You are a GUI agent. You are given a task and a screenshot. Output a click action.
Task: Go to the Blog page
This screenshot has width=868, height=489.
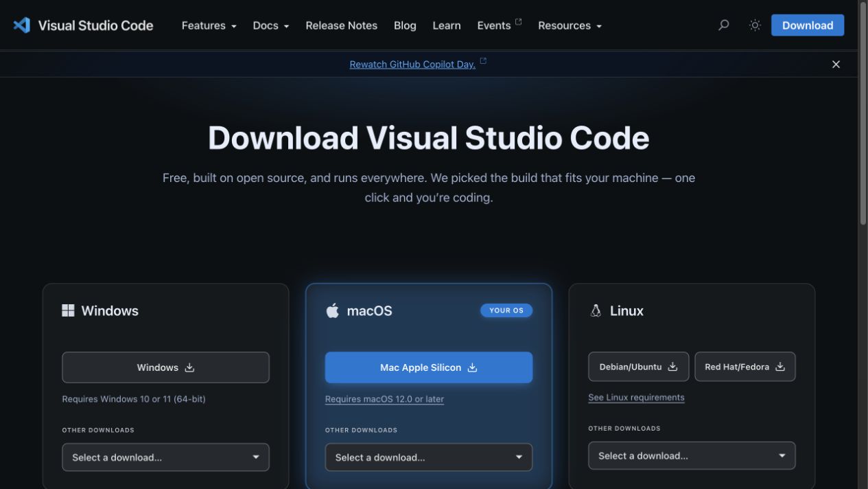pyautogui.click(x=405, y=25)
